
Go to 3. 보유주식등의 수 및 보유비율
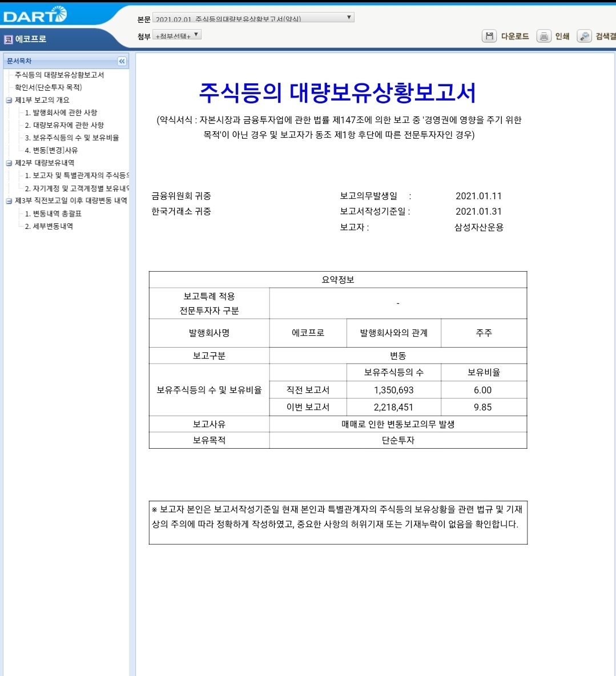(x=71, y=138)
